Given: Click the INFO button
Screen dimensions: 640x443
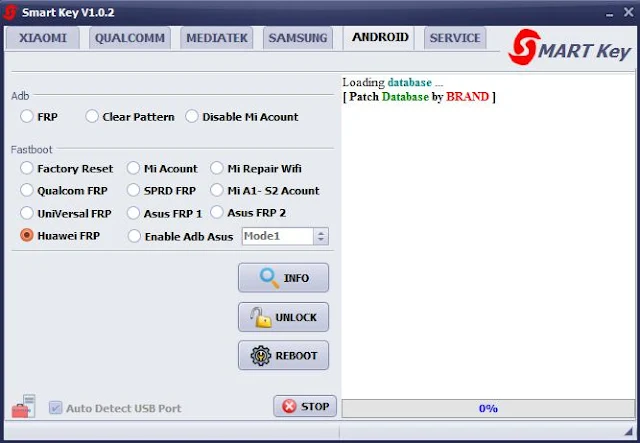Looking at the screenshot, I should coord(283,278).
